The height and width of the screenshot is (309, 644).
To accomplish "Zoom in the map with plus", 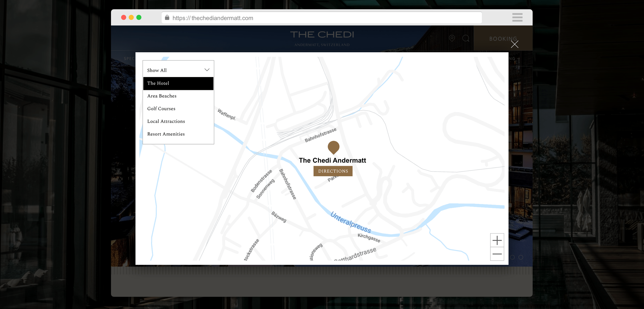I will point(497,240).
